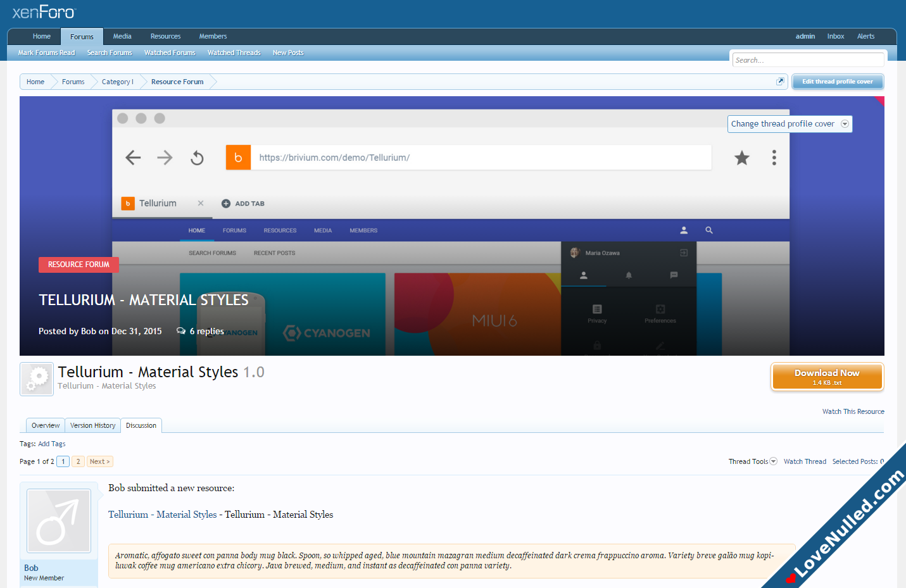Screen dimensions: 906x588
Task: Click the XenForo logo
Action: (x=44, y=12)
